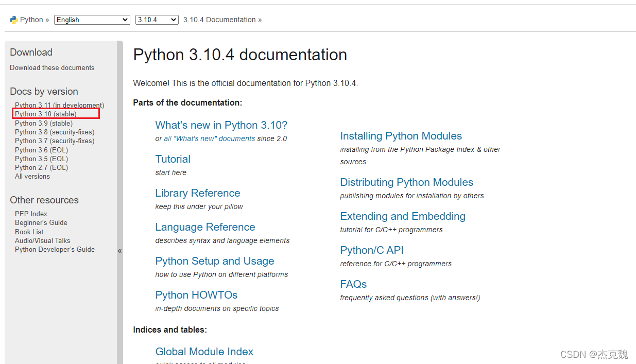Image resolution: width=636 pixels, height=364 pixels.
Task: Open Extending and Embedding guide
Action: coord(403,216)
